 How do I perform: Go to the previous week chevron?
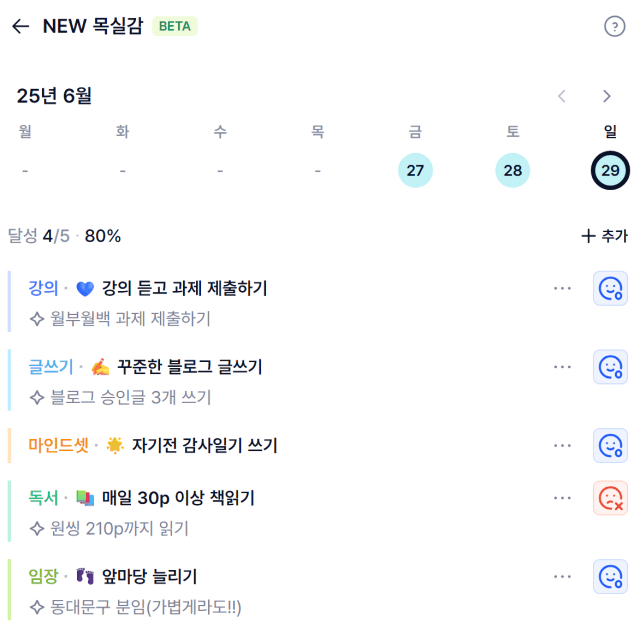click(562, 96)
